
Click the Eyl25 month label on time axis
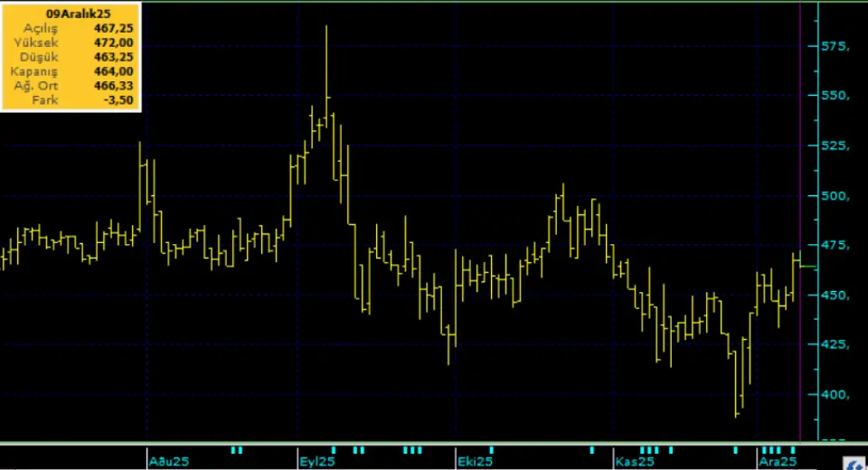[317, 462]
